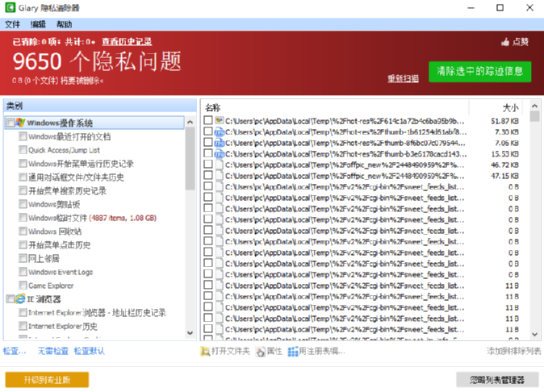Select checkbox of the 7.30 KB file
544x392 pixels.
(208, 131)
